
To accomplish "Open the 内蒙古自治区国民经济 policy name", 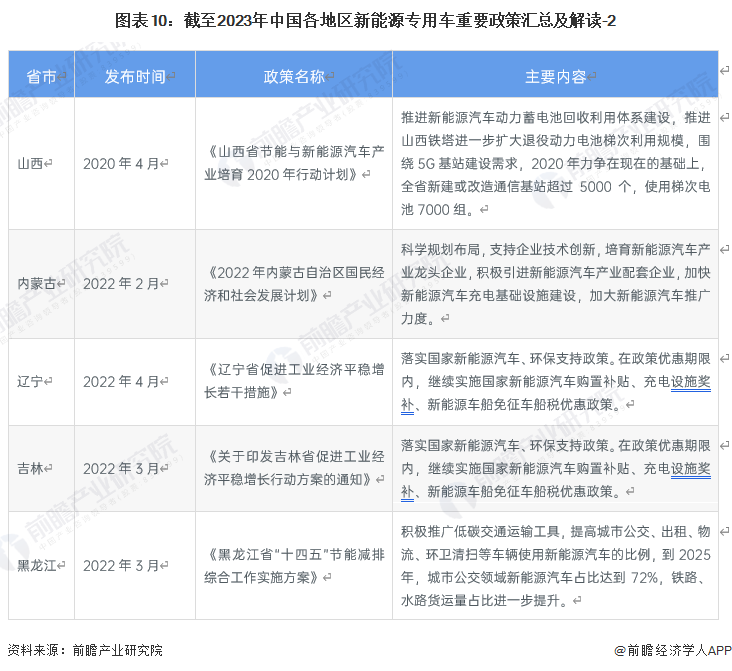I will (x=294, y=283).
